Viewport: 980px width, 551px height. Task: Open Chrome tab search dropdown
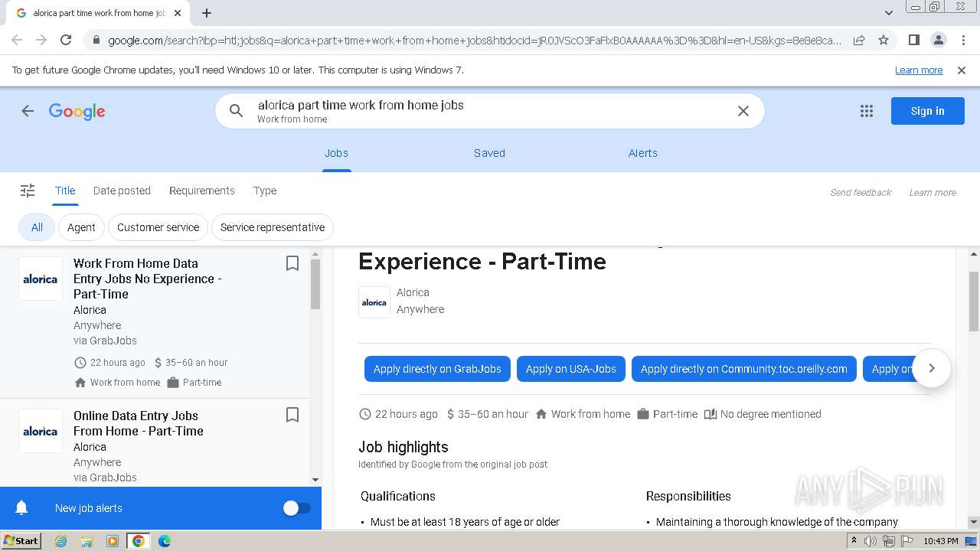888,13
